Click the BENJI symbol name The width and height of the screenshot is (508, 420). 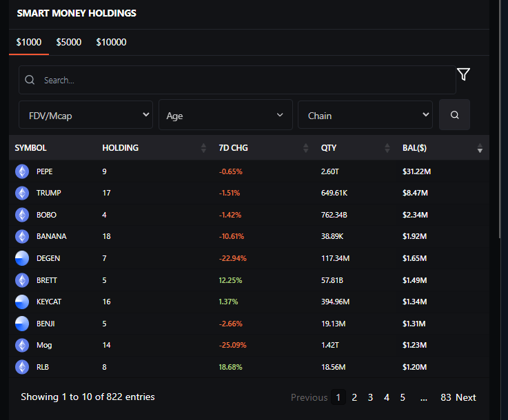point(45,324)
